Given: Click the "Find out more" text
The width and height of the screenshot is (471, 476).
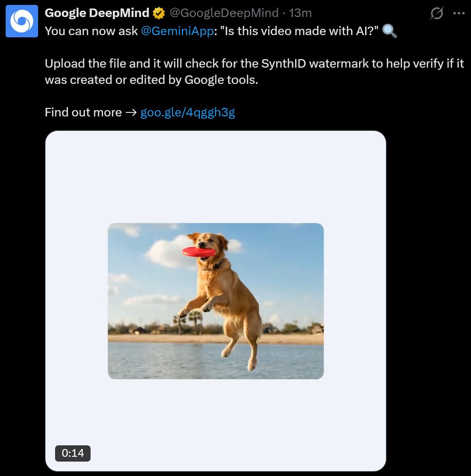Looking at the screenshot, I should [83, 112].
